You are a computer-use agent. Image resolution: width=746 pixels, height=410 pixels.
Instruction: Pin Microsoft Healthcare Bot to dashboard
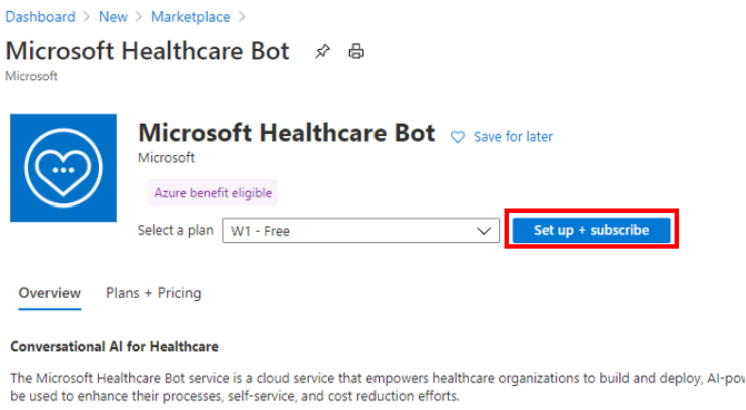coord(323,51)
